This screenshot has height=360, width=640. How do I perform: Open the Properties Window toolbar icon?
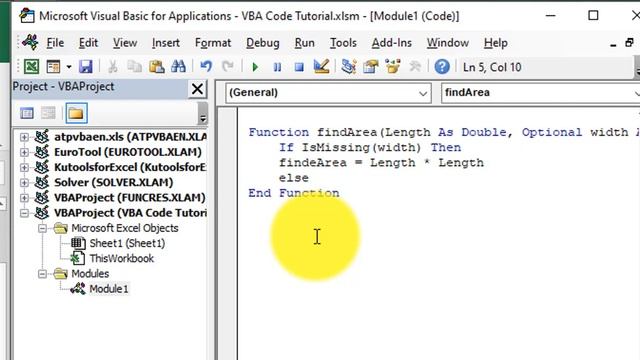(371, 67)
